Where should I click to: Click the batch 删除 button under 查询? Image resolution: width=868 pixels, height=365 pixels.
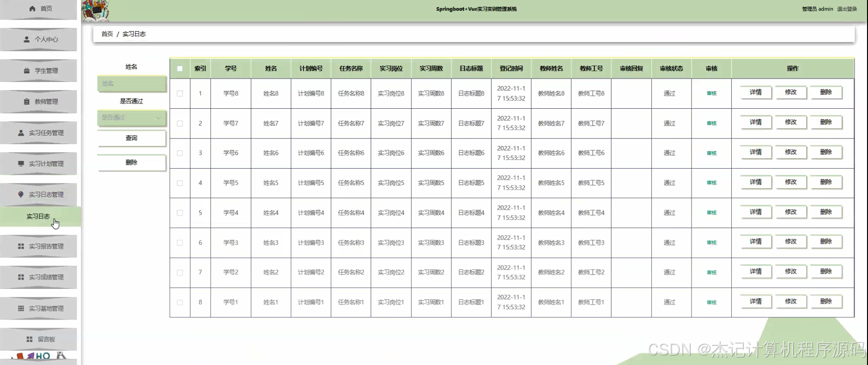(x=131, y=162)
